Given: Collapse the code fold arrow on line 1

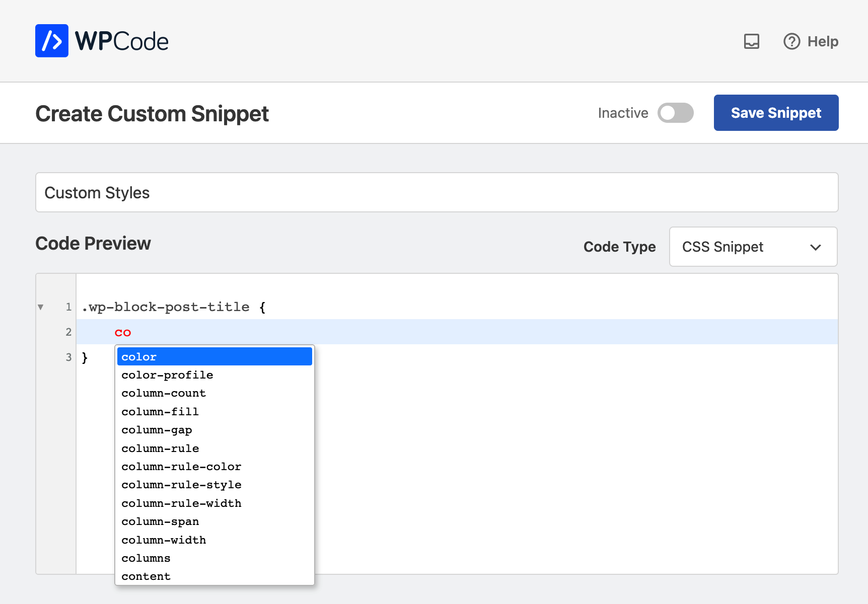Looking at the screenshot, I should (x=41, y=307).
